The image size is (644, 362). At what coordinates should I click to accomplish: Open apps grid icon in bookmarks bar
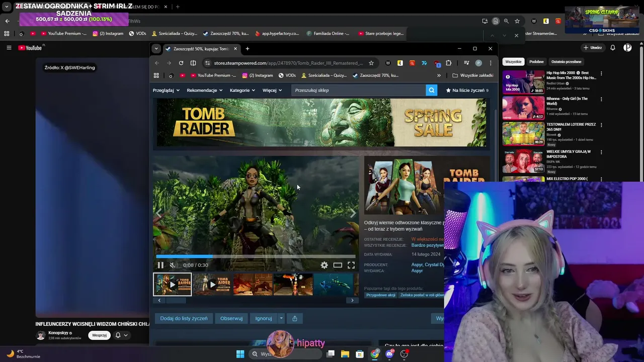[156, 75]
